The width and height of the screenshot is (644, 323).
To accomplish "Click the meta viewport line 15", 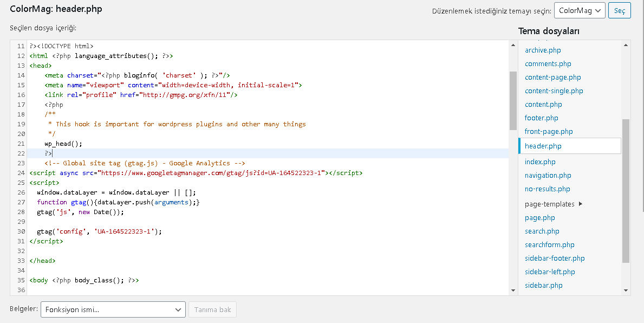I will tap(173, 85).
